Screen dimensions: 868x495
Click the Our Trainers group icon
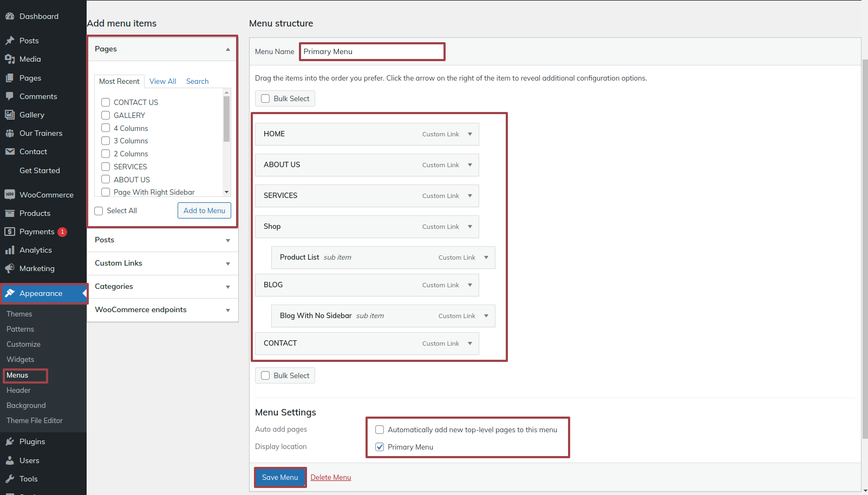[10, 133]
